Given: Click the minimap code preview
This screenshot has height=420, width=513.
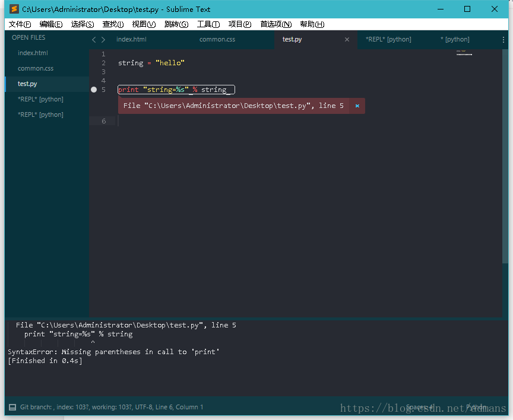Looking at the screenshot, I should pyautogui.click(x=464, y=53).
